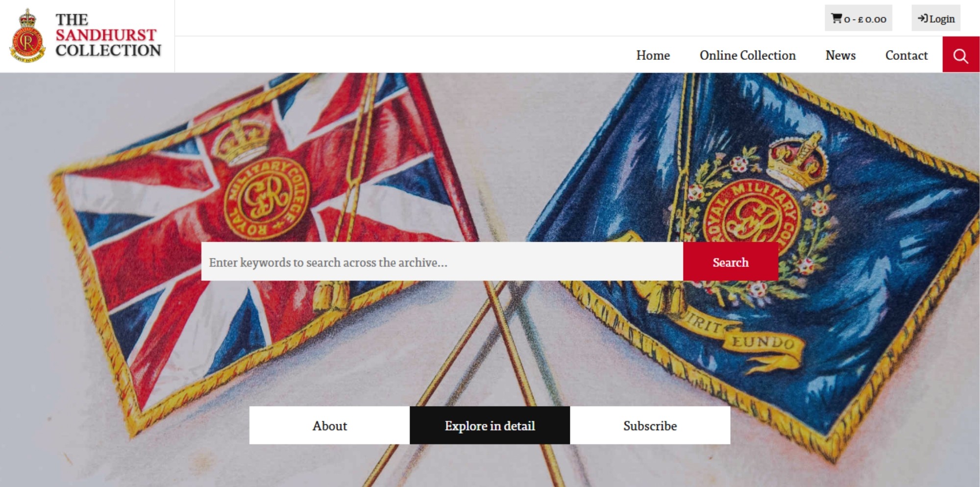This screenshot has width=980, height=487.
Task: Click the Sandhurst Collection title text
Action: (108, 35)
